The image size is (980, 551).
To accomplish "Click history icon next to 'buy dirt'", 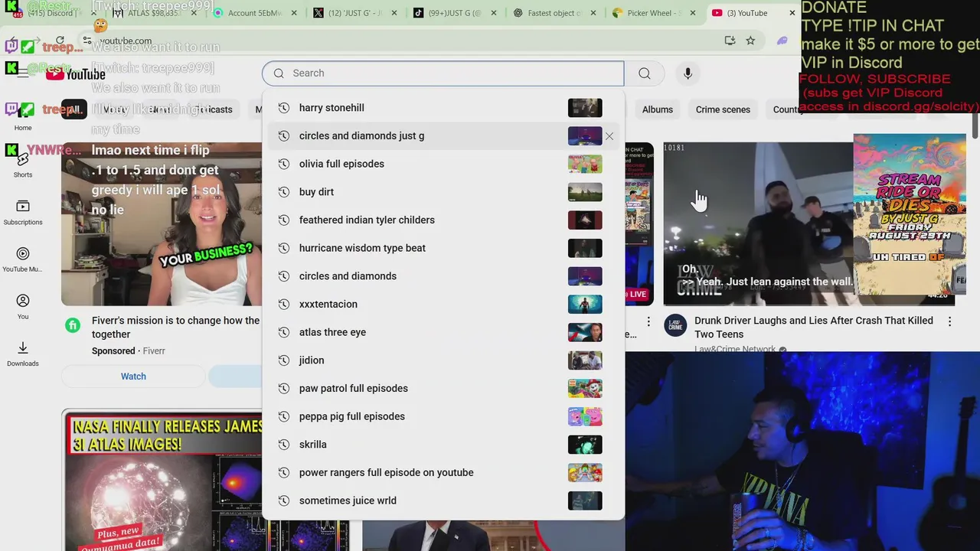I will pos(283,192).
